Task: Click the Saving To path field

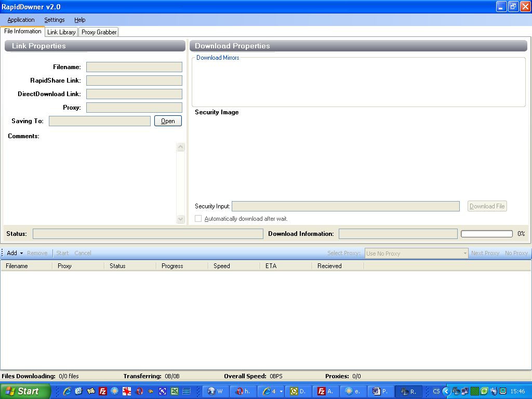Action: pos(100,121)
